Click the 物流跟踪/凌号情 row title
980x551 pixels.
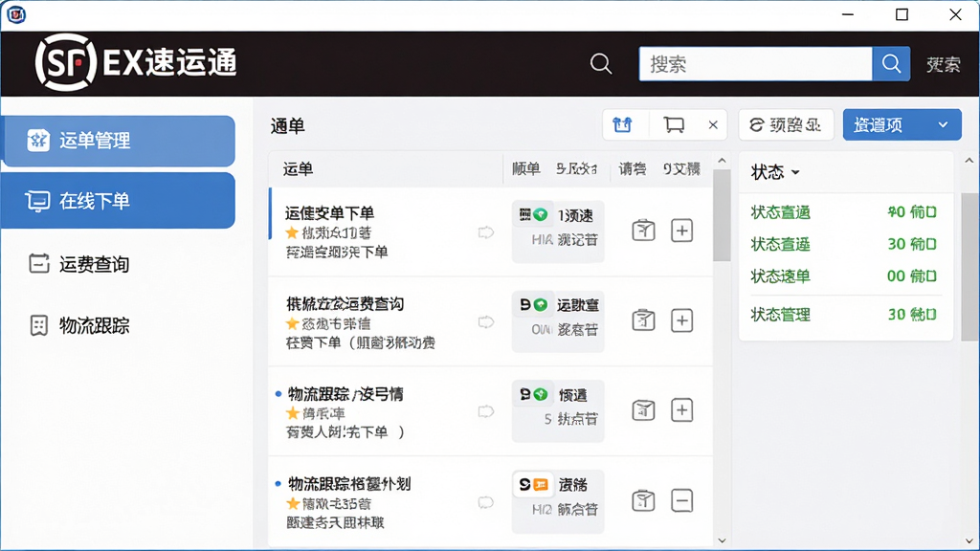(x=345, y=393)
